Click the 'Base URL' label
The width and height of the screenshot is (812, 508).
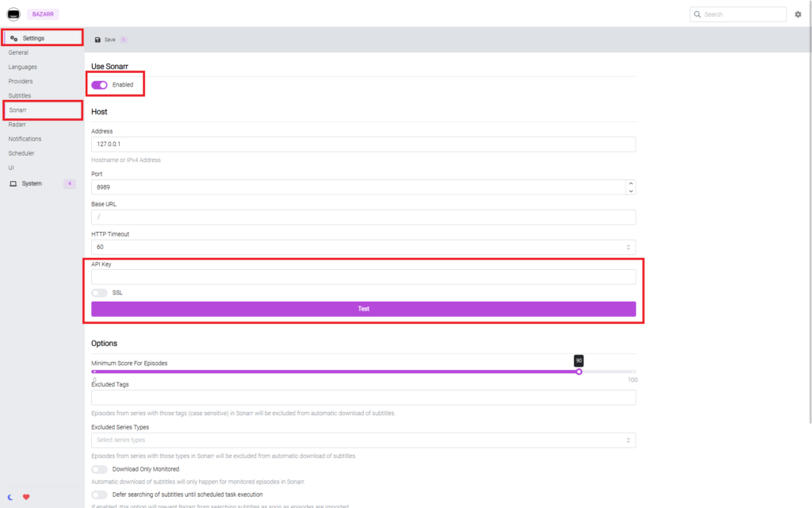104,204
